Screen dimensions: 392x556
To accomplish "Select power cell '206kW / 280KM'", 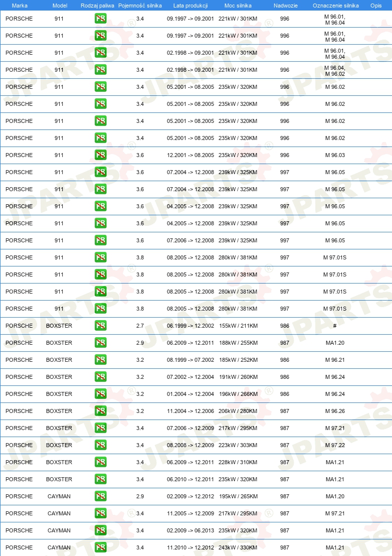I will (238, 411).
